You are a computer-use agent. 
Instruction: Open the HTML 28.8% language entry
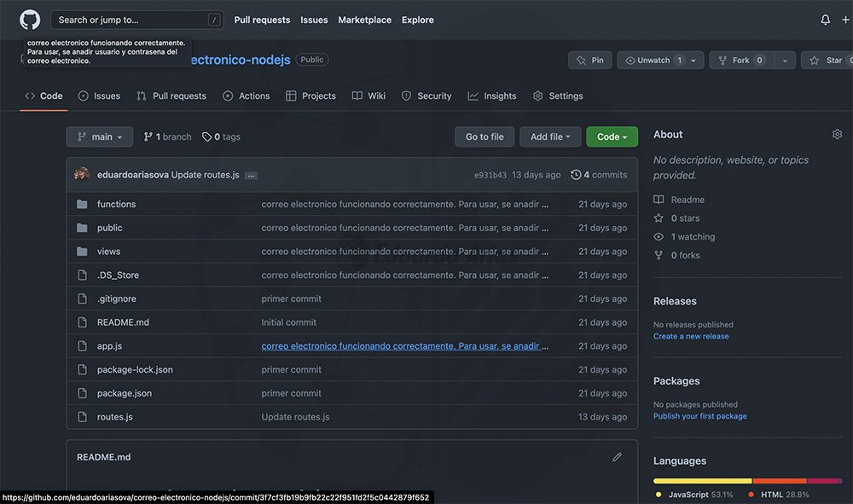pyautogui.click(x=779, y=495)
